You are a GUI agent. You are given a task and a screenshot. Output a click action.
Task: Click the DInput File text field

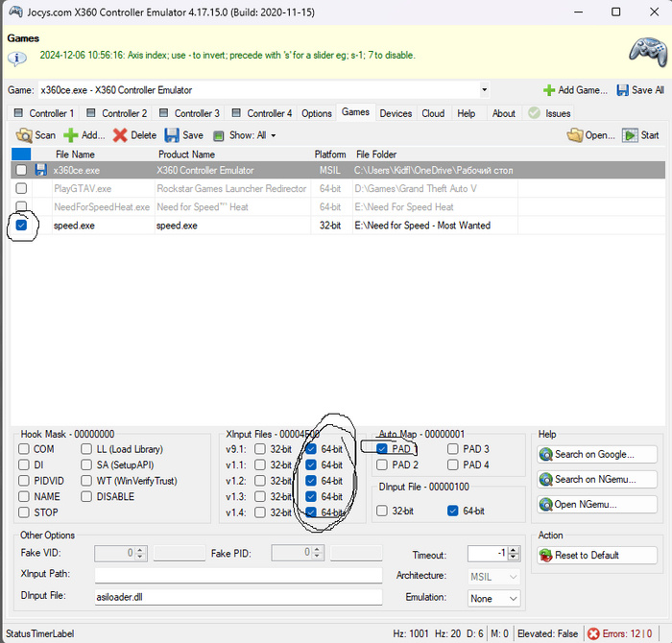[238, 597]
